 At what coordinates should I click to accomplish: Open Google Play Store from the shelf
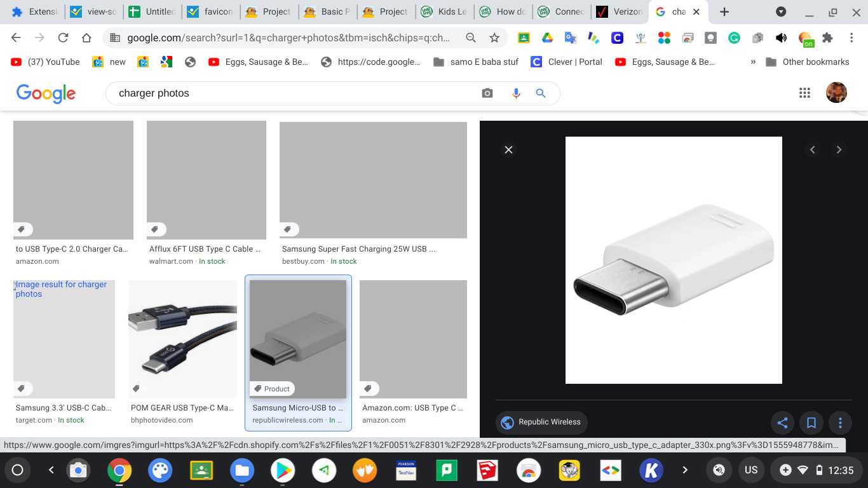coord(283,470)
